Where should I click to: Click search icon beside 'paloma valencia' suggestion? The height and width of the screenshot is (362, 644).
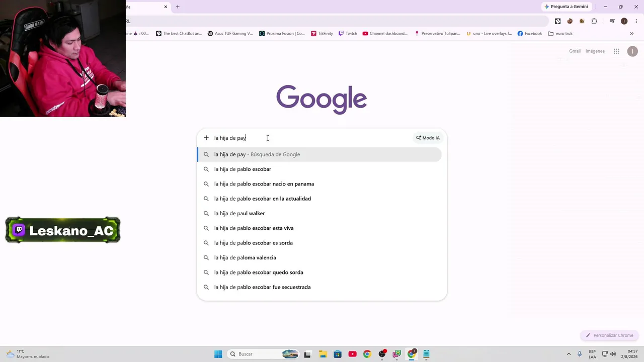(206, 257)
